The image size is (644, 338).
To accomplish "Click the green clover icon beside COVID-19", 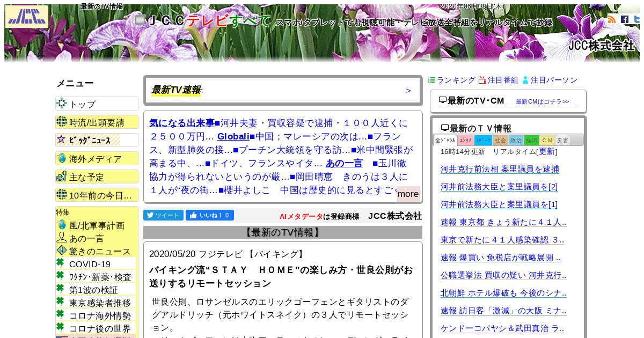I will pos(60,262).
